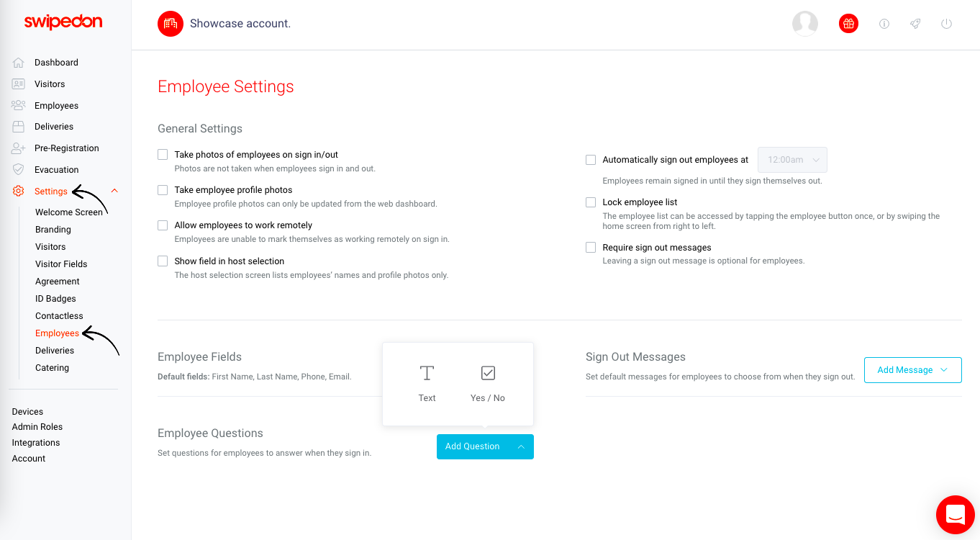Click the Add Question button
The width and height of the screenshot is (980, 540).
coord(485,446)
